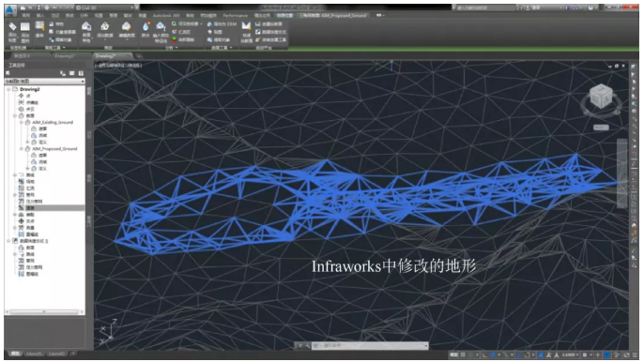The height and width of the screenshot is (362, 644).
Task: Click the ViewCube in the viewport
Action: pos(601,97)
